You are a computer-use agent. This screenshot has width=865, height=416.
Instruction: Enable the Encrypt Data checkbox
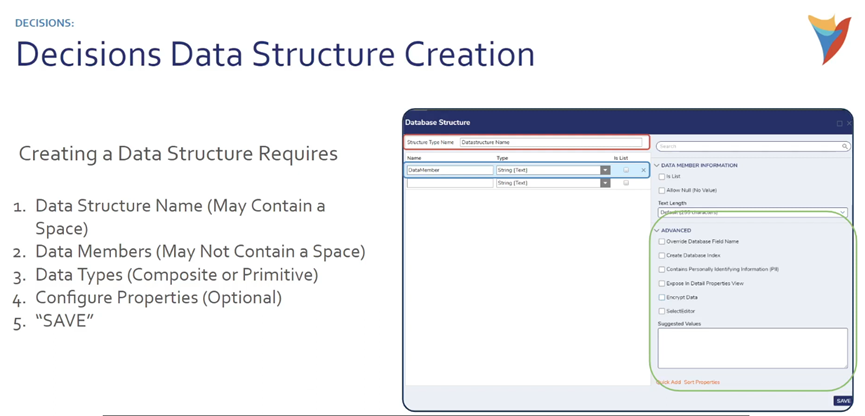662,297
